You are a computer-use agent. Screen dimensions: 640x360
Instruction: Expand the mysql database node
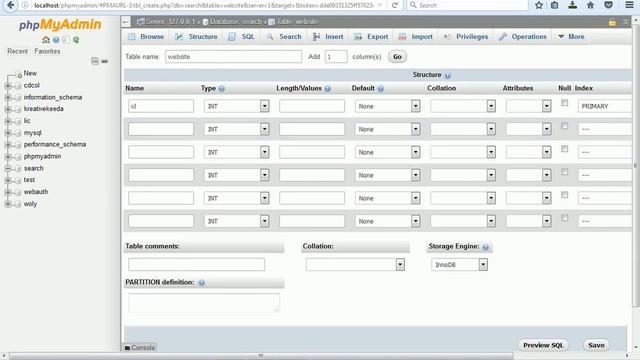click(x=8, y=133)
